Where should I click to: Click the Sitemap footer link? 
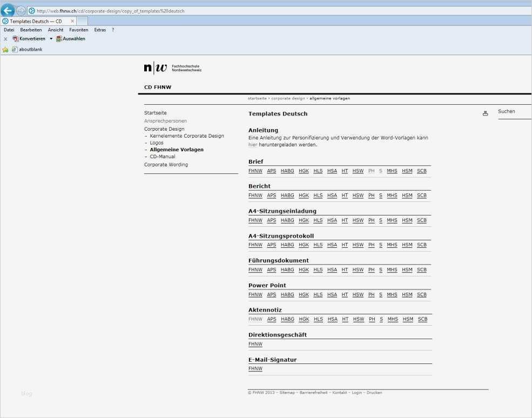pyautogui.click(x=287, y=393)
